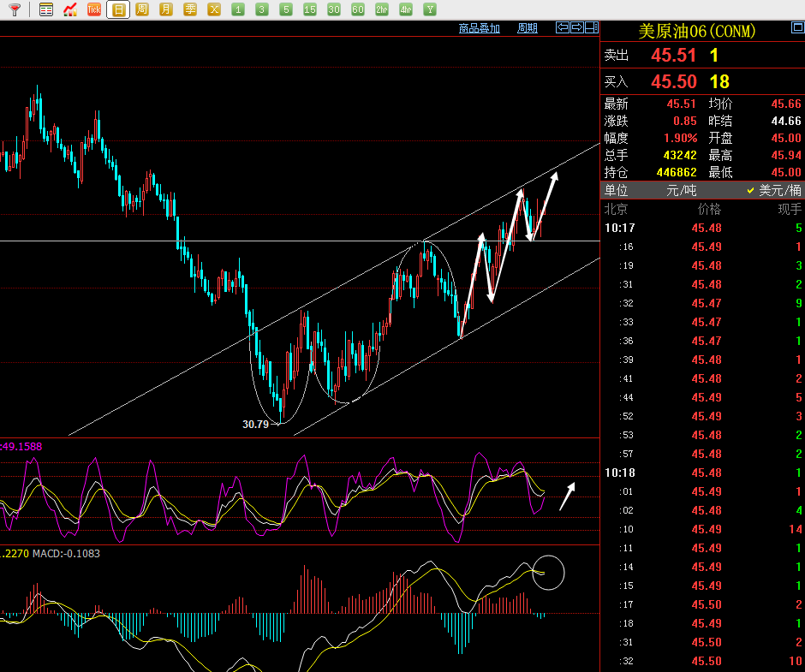The width and height of the screenshot is (805, 672).
Task: Switch to the Tick chart
Action: pyautogui.click(x=94, y=9)
